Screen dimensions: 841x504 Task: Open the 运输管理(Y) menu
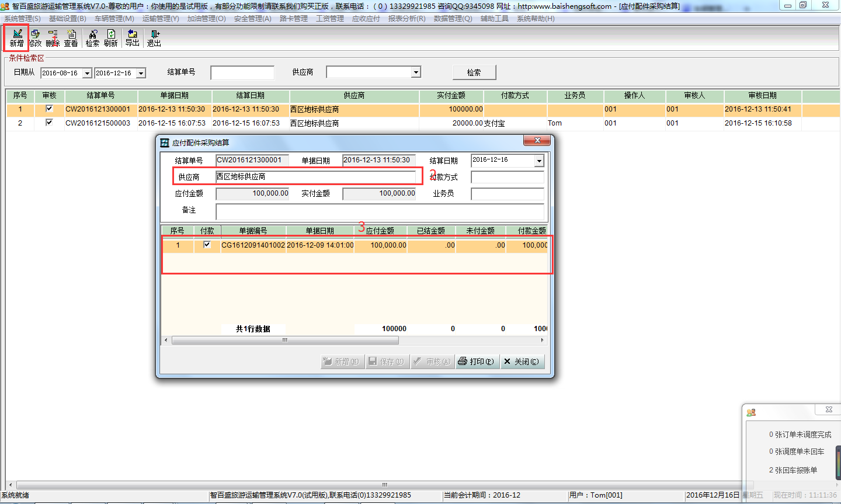click(x=161, y=19)
